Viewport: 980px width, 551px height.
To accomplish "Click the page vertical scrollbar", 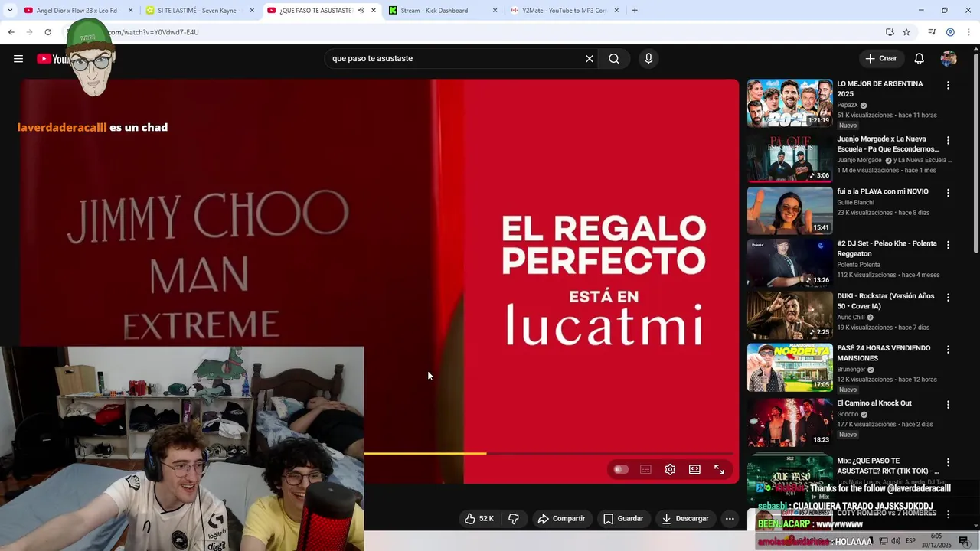I will point(975,153).
